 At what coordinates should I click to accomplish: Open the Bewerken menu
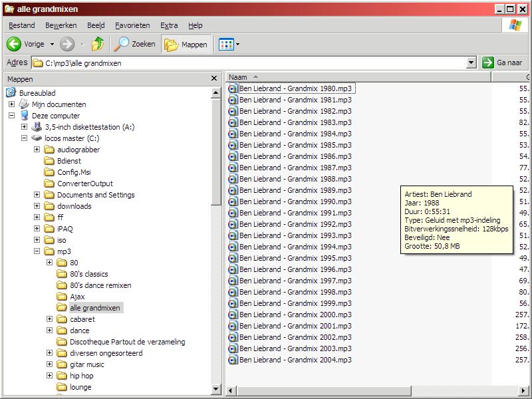(x=61, y=25)
